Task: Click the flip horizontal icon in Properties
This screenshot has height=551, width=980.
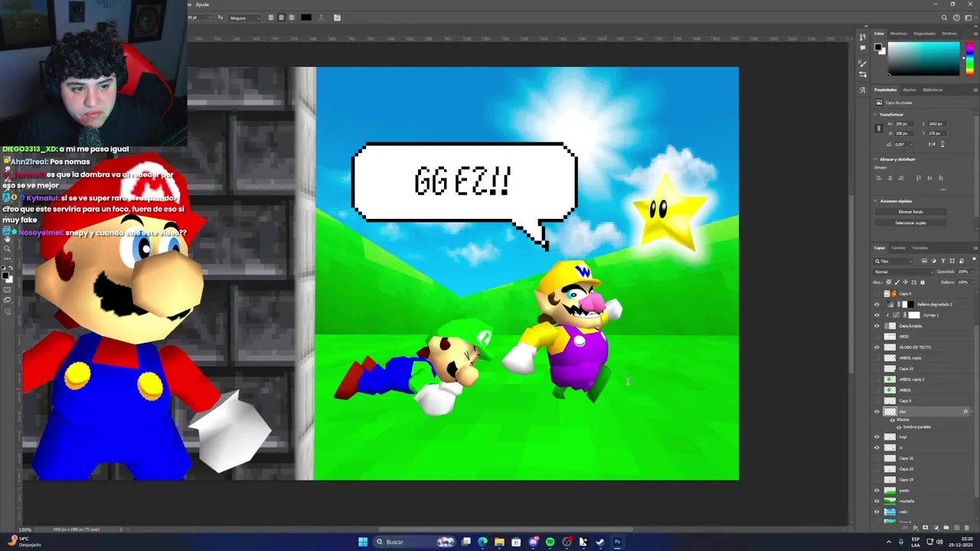Action: [x=932, y=144]
